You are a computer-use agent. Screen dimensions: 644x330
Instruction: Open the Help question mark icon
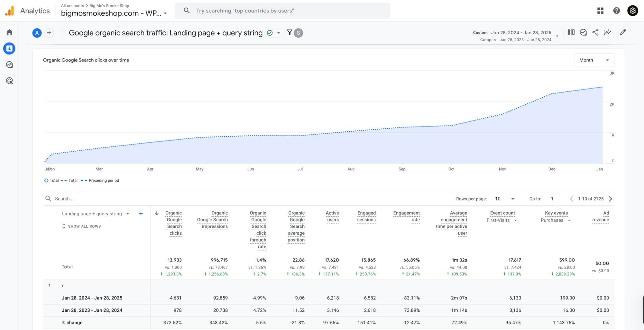616,10
